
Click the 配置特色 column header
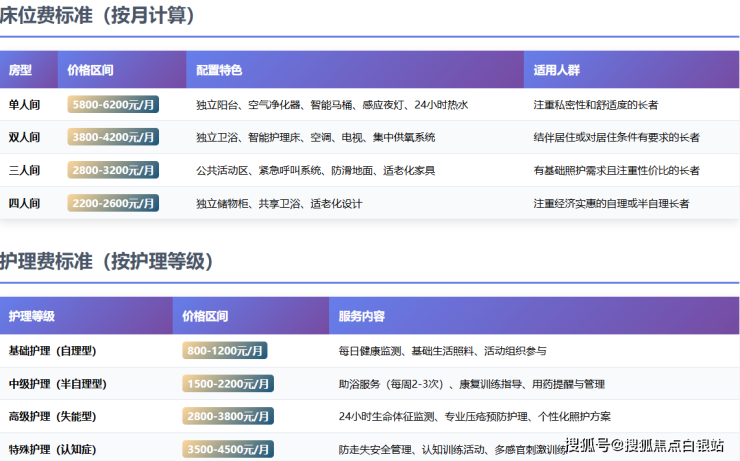pos(219,71)
